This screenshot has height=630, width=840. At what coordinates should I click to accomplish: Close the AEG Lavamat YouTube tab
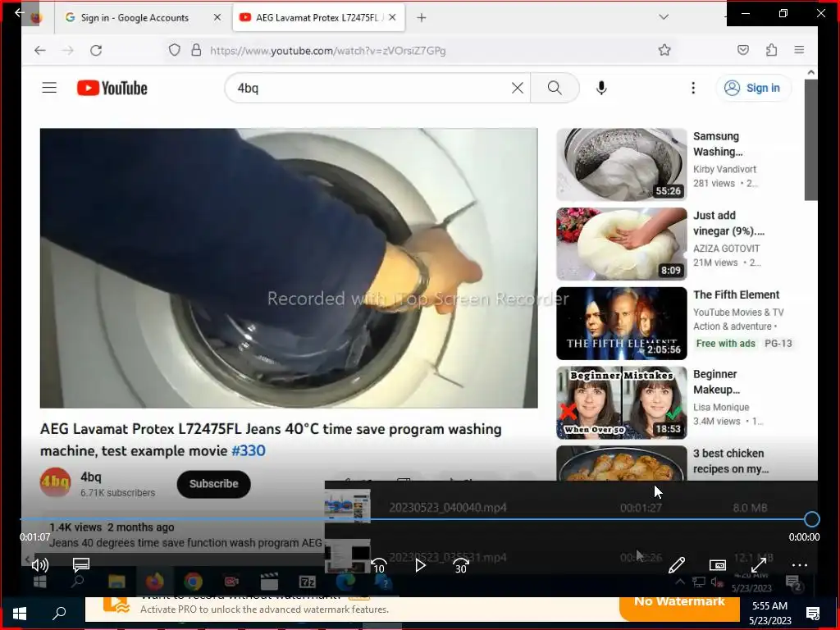pyautogui.click(x=392, y=18)
